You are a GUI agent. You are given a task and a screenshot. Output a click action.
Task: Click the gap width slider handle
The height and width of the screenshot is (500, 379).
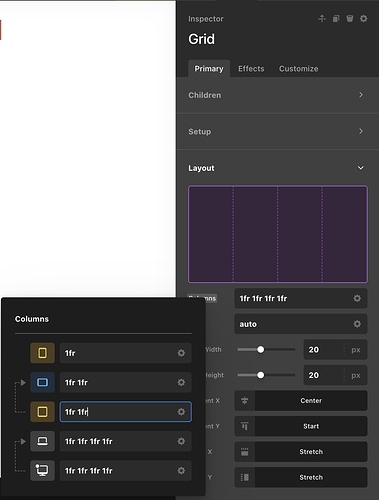(x=261, y=349)
